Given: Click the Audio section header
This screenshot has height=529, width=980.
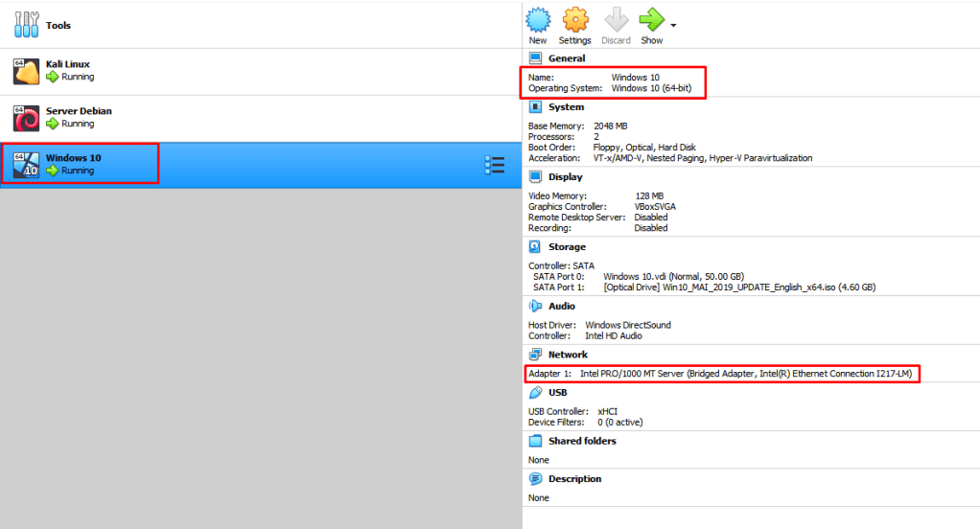Looking at the screenshot, I should (561, 307).
